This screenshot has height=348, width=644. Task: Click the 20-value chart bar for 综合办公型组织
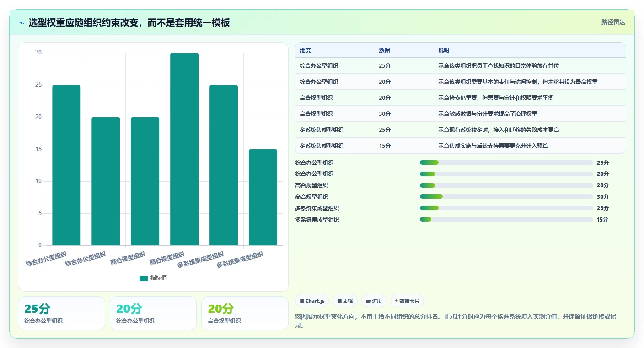point(106,181)
